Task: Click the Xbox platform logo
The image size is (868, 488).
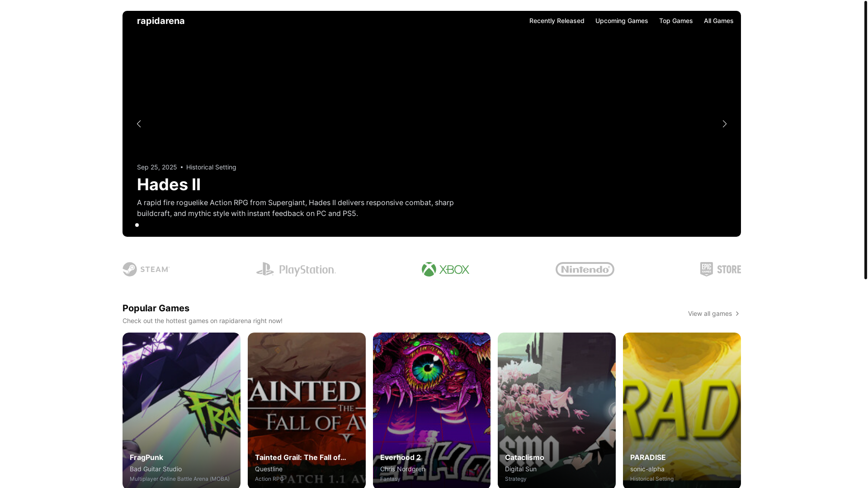Action: click(x=445, y=269)
